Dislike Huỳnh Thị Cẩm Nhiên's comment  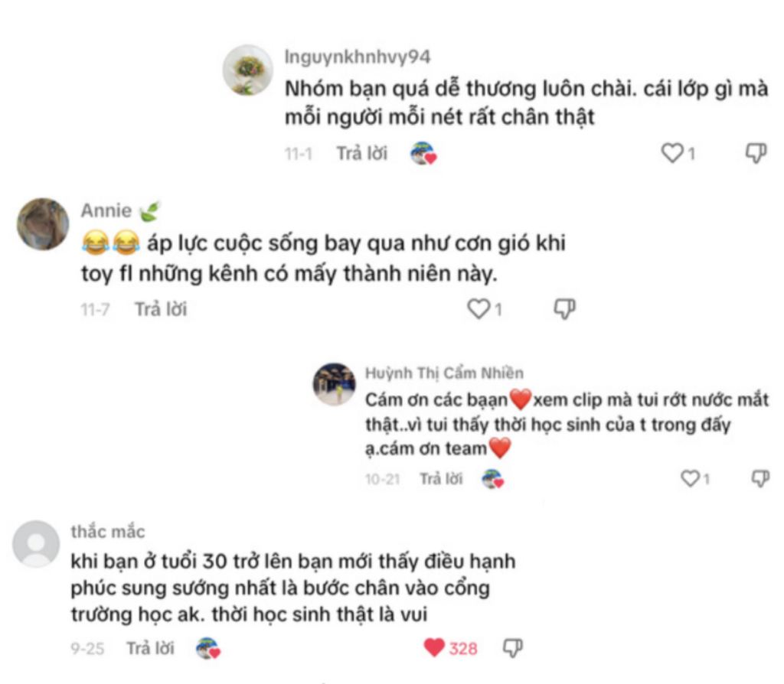tap(760, 478)
